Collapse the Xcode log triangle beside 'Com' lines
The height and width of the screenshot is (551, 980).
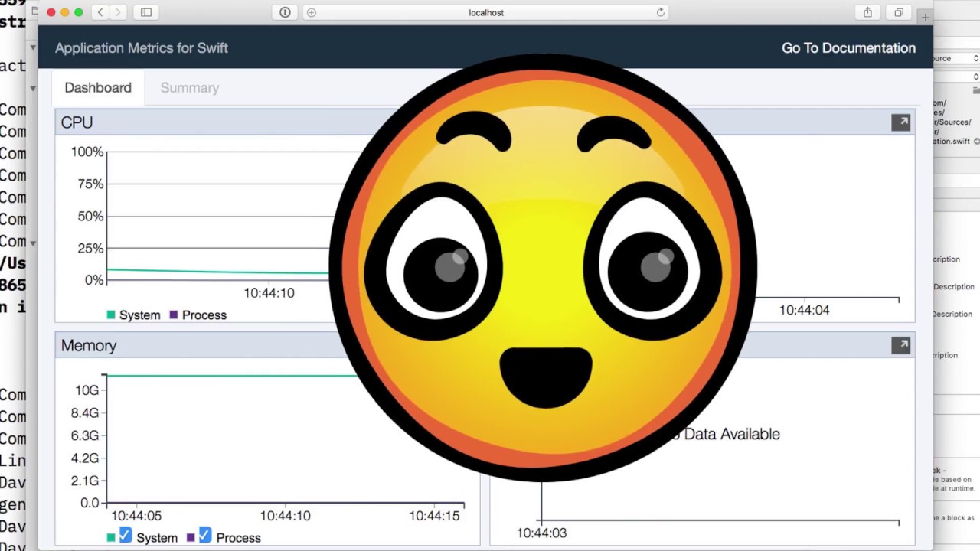coord(32,242)
